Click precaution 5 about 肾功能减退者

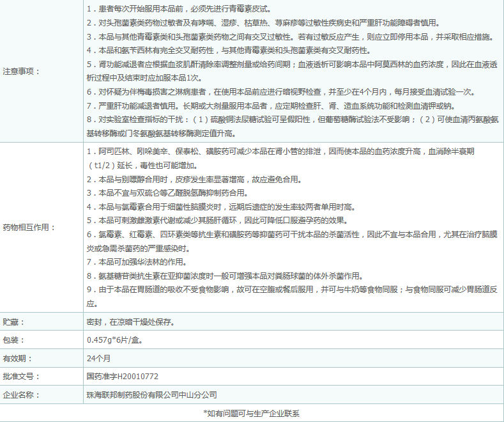click(x=292, y=71)
